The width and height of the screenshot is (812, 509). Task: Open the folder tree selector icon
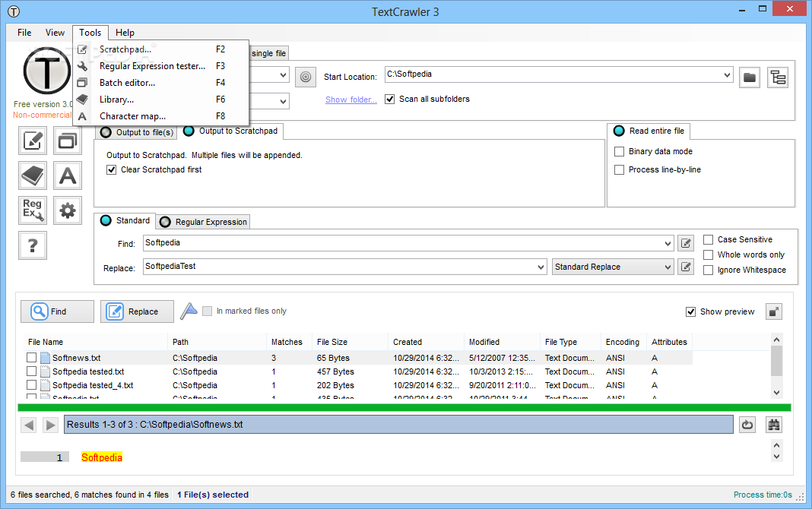pos(778,77)
